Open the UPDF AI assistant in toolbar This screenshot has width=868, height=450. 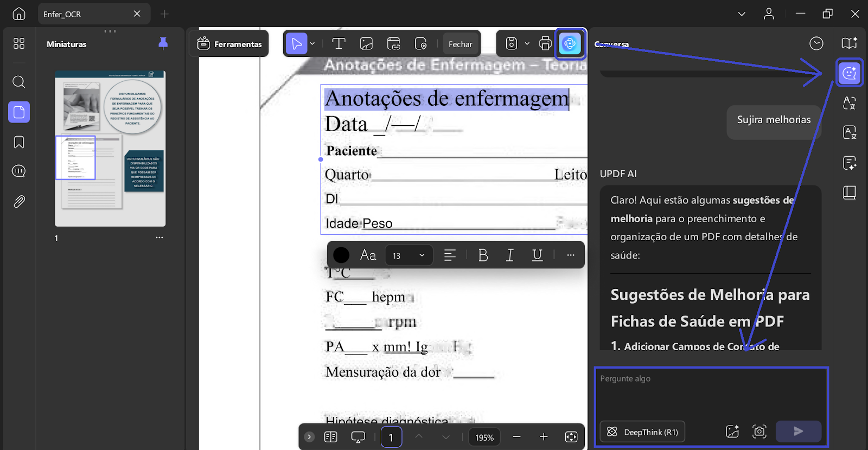pyautogui.click(x=570, y=43)
